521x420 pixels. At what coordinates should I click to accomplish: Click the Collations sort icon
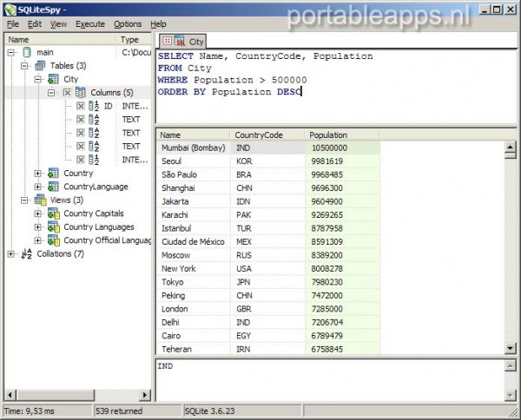point(27,253)
